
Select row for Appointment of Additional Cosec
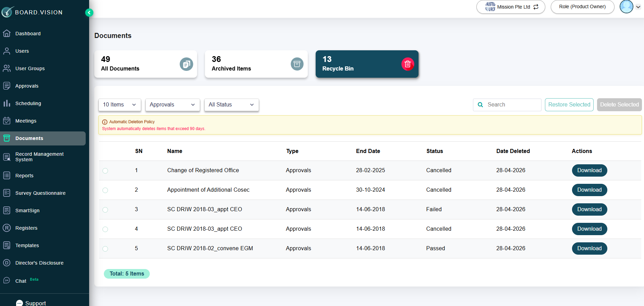coord(105,190)
